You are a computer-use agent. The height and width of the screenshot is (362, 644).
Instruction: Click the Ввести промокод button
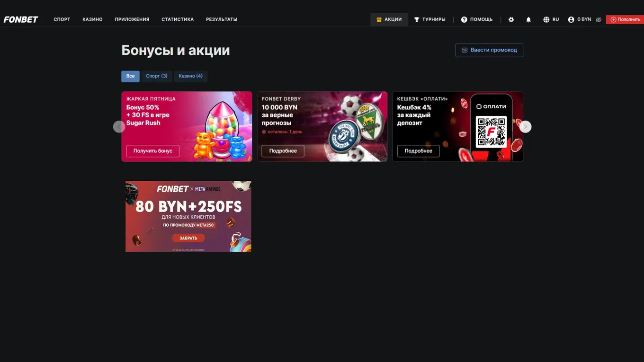pyautogui.click(x=489, y=50)
